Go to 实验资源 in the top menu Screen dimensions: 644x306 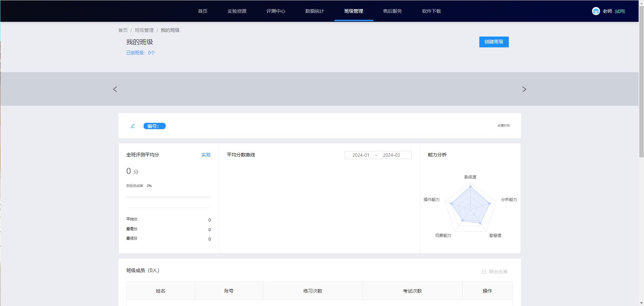pyautogui.click(x=237, y=11)
